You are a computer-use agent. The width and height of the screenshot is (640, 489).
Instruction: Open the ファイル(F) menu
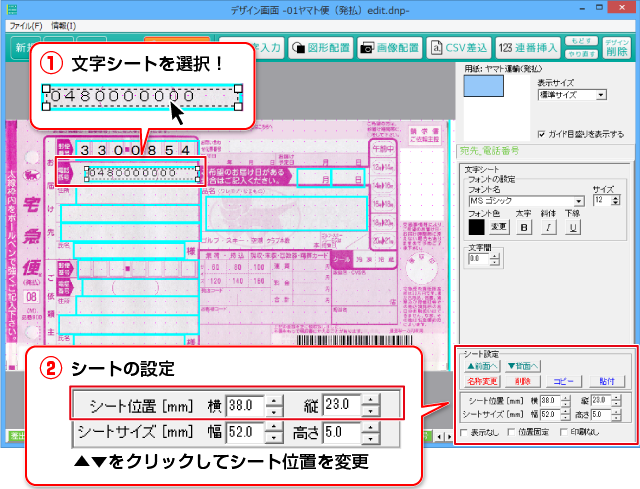pos(26,26)
